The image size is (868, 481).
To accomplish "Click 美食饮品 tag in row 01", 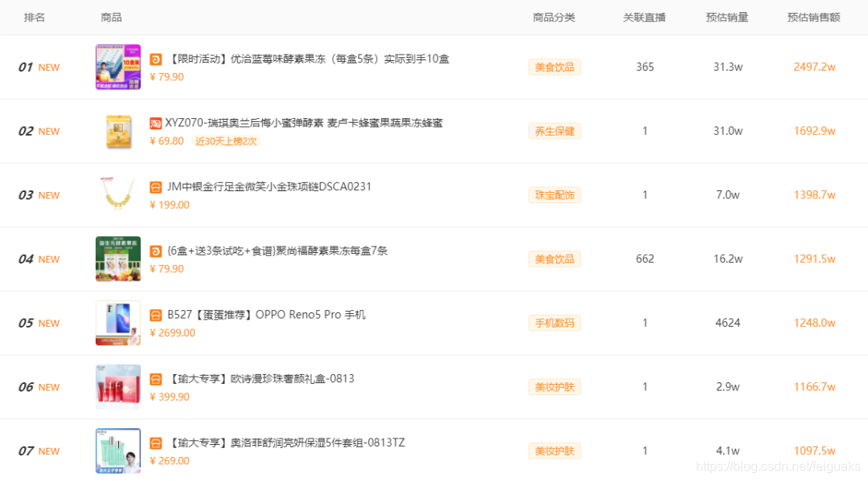I will coord(555,67).
